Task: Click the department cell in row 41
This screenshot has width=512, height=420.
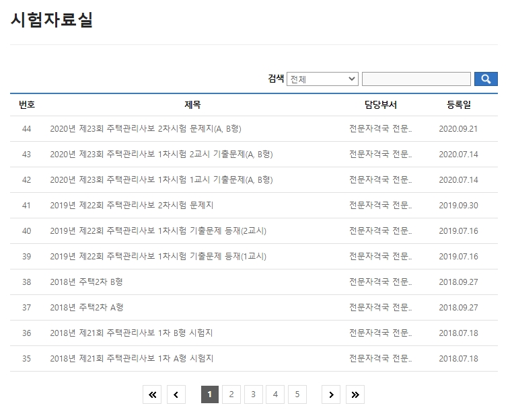Action: click(380, 205)
